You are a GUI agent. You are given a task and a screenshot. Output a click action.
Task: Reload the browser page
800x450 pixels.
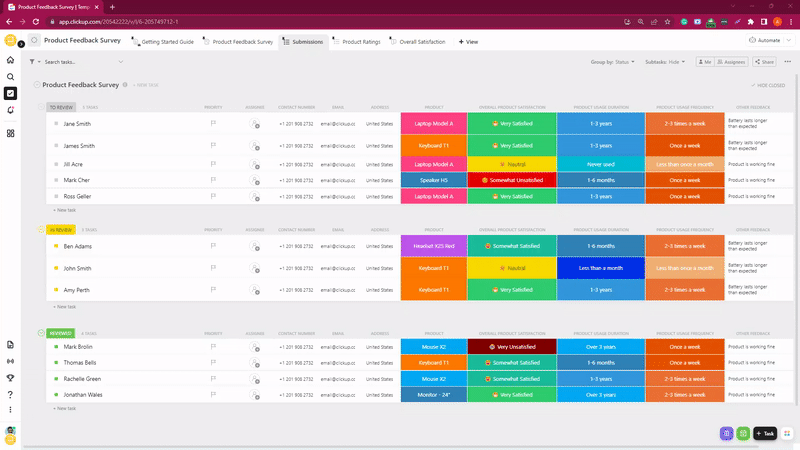[x=36, y=21]
